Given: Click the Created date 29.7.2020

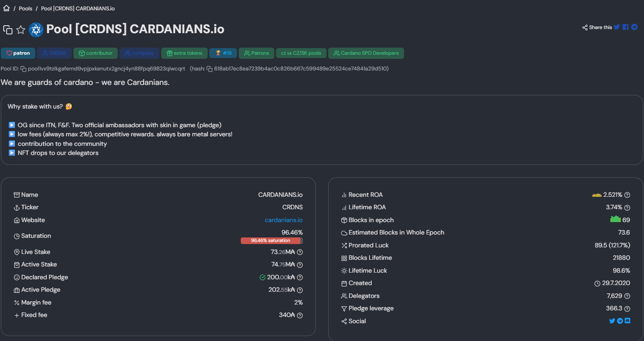Looking at the screenshot, I should pos(616,283).
